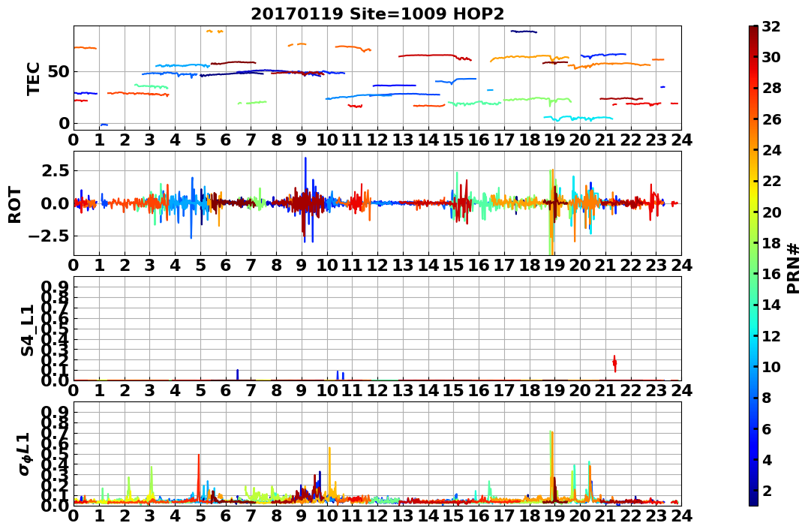Screen dimensions: 808x532
Task: Click colorbar tick label "2"
Action: point(767,490)
